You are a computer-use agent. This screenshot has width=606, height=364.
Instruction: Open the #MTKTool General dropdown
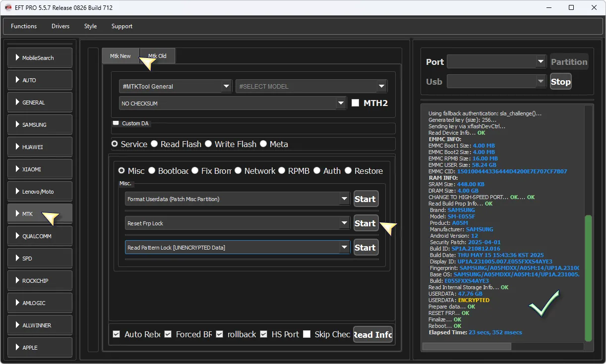[x=176, y=86]
